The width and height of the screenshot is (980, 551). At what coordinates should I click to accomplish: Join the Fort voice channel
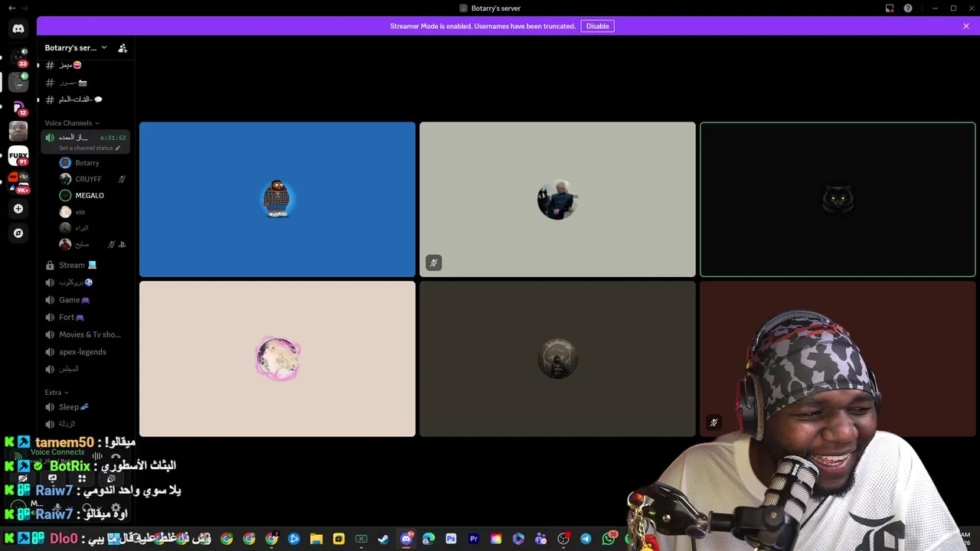tap(86, 317)
